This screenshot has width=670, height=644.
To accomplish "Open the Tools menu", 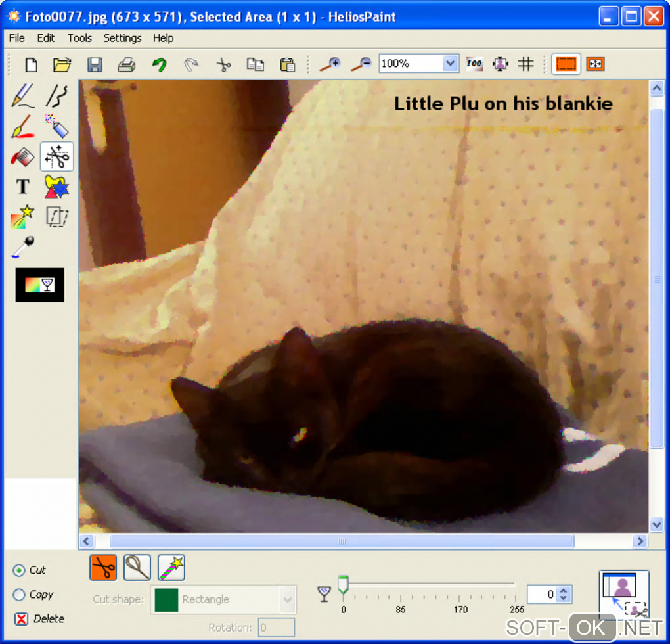I will [x=79, y=38].
